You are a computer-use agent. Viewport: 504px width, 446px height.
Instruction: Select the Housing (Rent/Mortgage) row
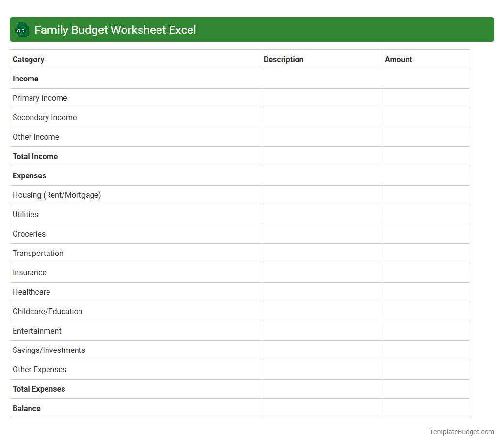57,195
